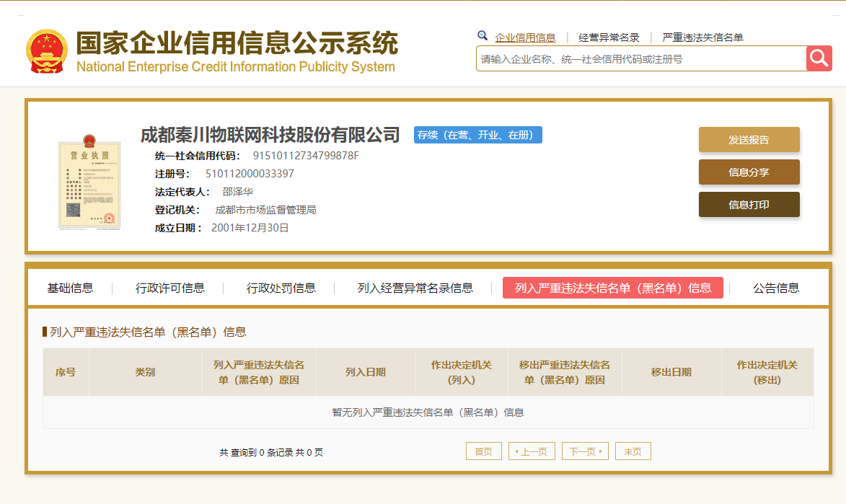This screenshot has height=504, width=846.
Task: Click the 作出决定机关(移出) column header
Action: 767,372
